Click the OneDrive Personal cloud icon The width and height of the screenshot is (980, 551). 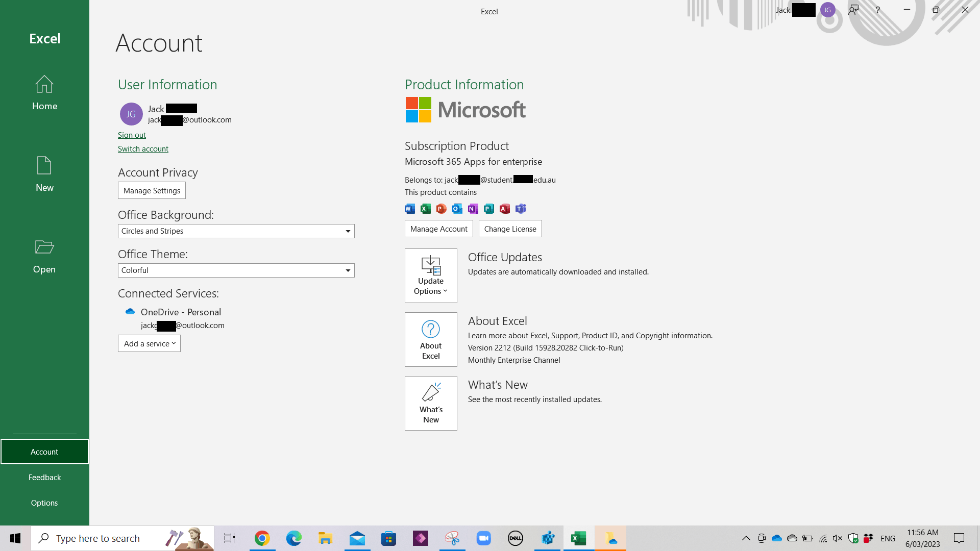tap(130, 311)
